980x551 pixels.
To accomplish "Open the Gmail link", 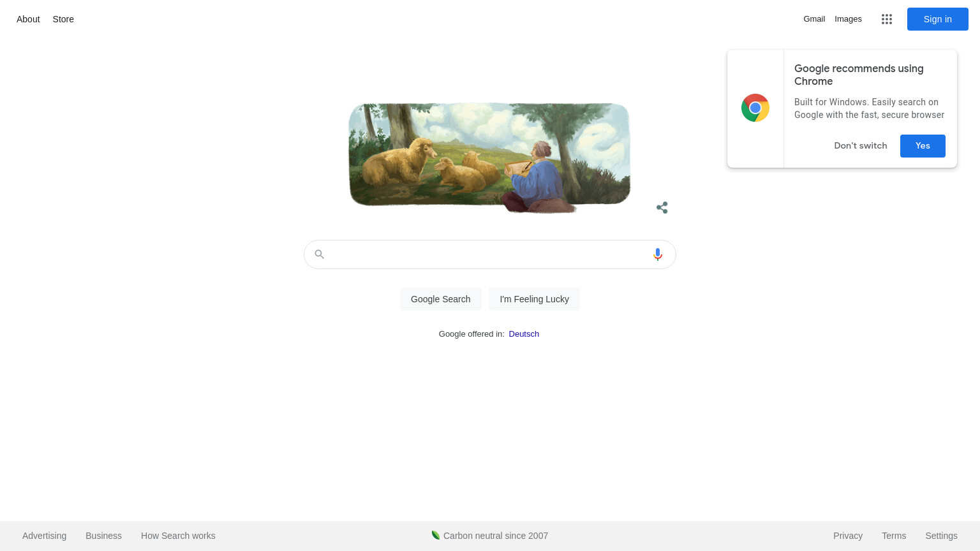I will tap(814, 19).
